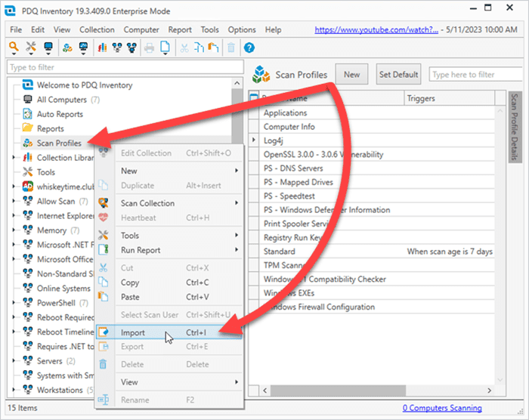Click the Import icon in context menu
This screenshot has width=529, height=420.
104,332
